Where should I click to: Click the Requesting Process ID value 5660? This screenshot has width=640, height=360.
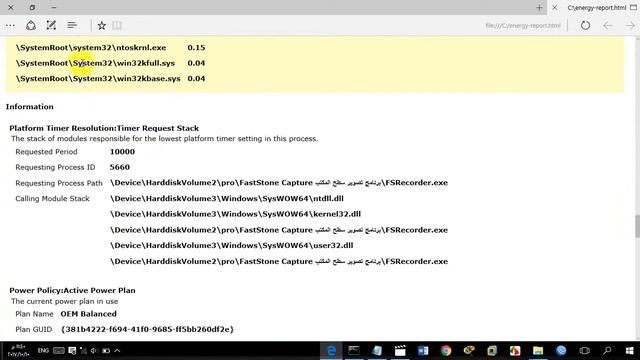[120, 167]
